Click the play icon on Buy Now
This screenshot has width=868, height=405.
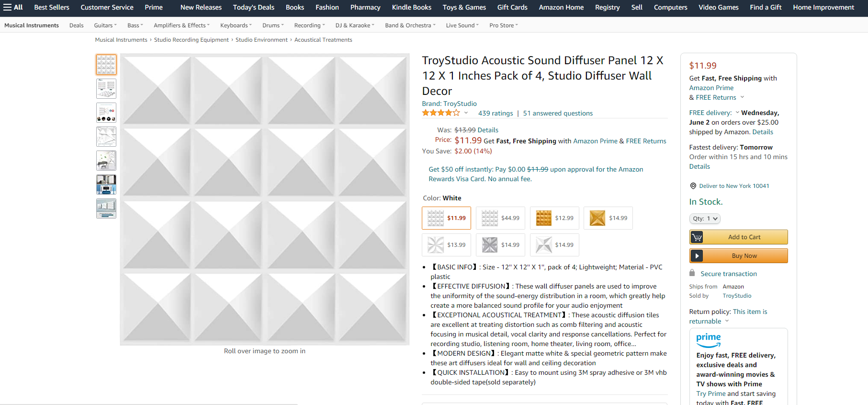point(697,256)
